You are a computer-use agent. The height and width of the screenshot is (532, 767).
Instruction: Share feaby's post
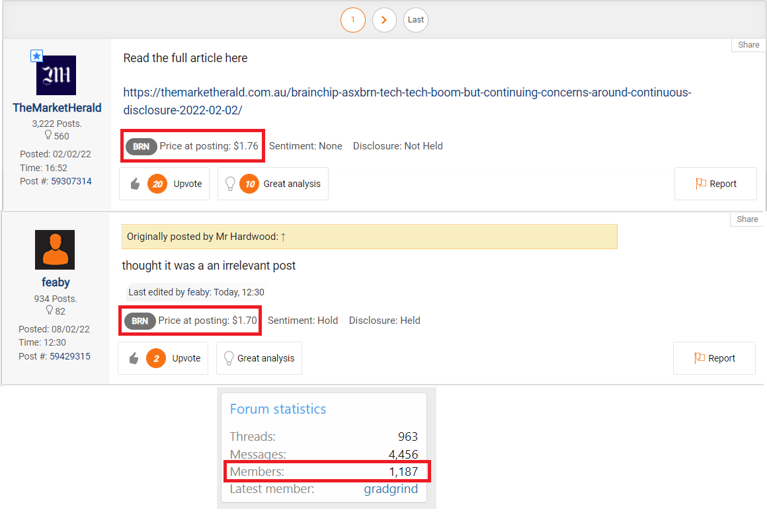[747, 219]
